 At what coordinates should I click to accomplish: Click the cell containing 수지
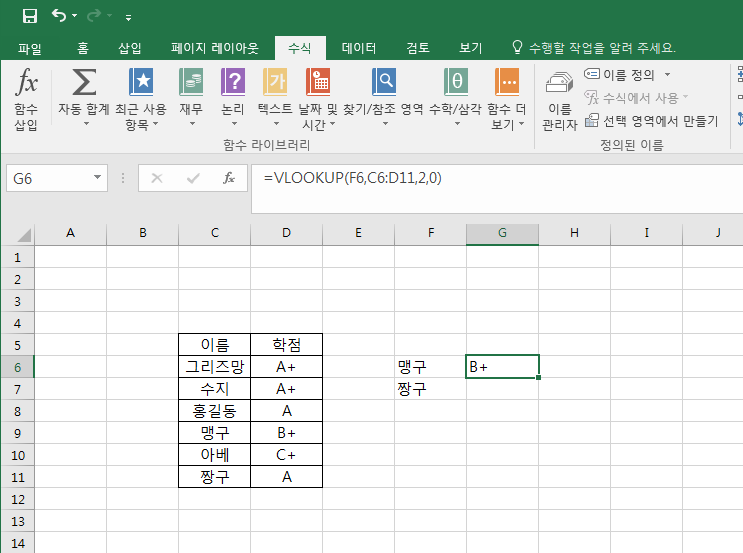coord(215,389)
